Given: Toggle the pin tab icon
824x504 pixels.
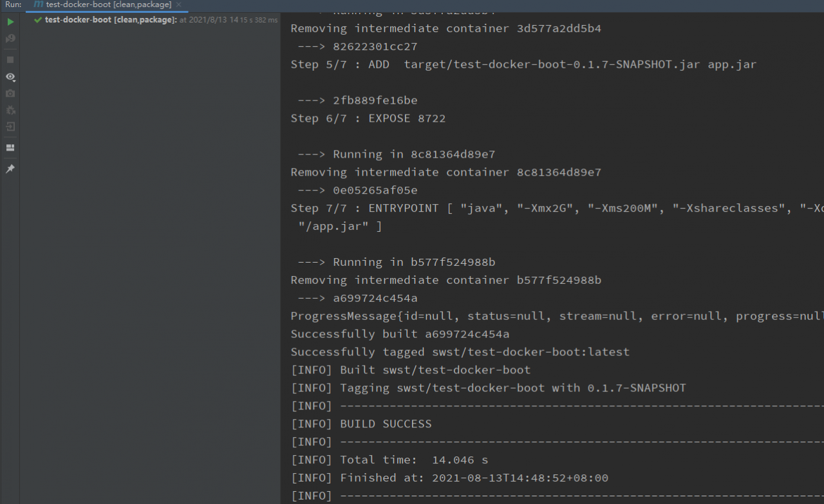Looking at the screenshot, I should coord(10,169).
